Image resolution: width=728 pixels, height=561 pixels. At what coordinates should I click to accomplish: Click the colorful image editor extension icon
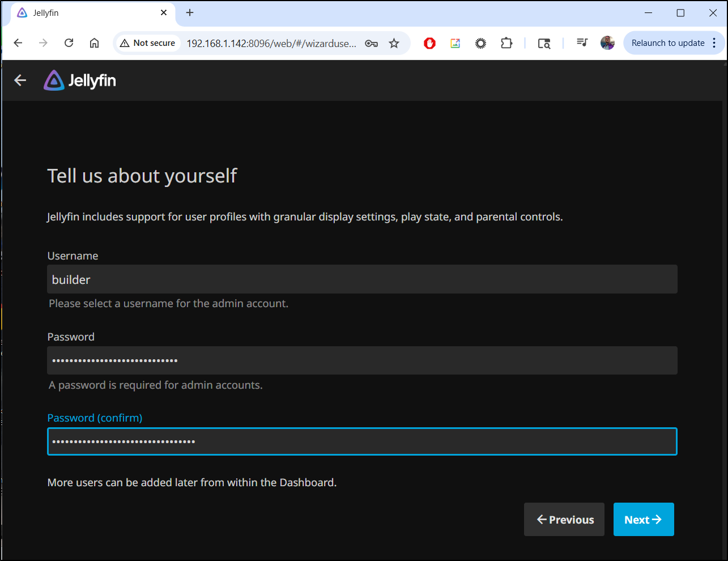(455, 43)
